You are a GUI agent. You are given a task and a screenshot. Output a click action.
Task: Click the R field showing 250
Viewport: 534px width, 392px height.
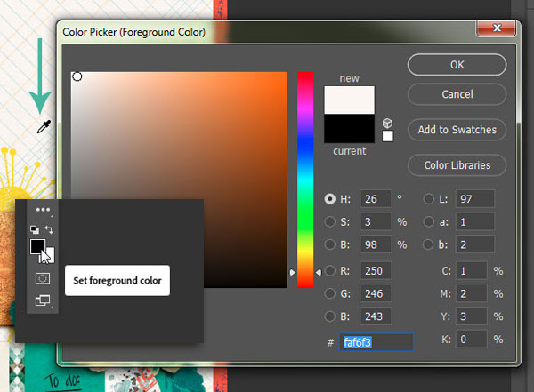pyautogui.click(x=376, y=271)
